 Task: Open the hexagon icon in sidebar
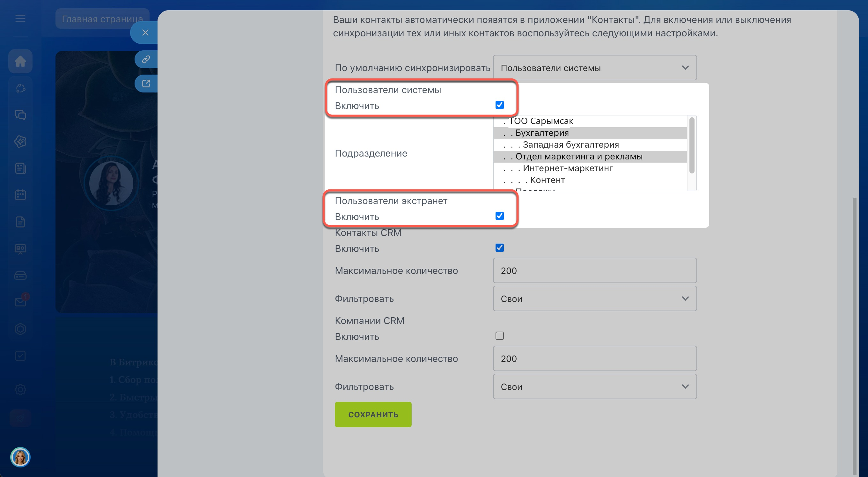coord(20,329)
